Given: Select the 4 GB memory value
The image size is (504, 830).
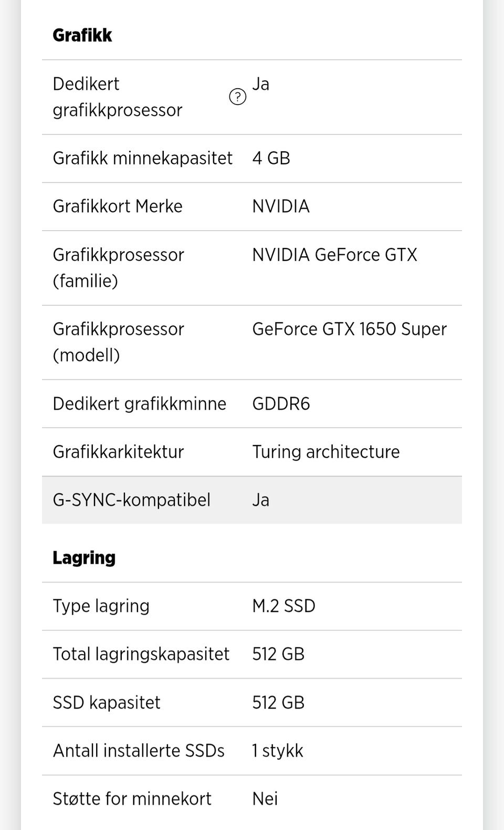Looking at the screenshot, I should [271, 158].
